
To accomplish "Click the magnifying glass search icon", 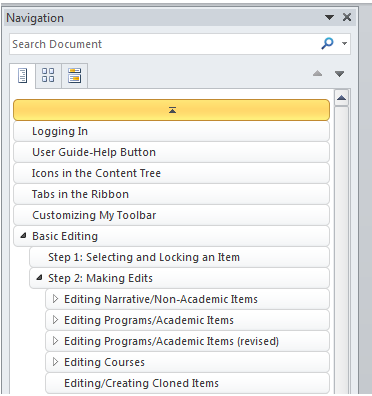I will (x=327, y=43).
